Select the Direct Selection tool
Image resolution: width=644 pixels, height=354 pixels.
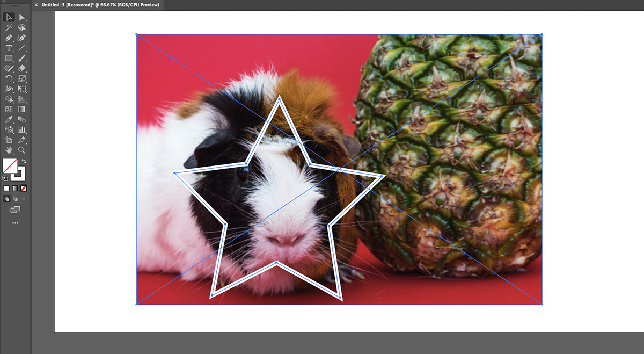click(22, 18)
